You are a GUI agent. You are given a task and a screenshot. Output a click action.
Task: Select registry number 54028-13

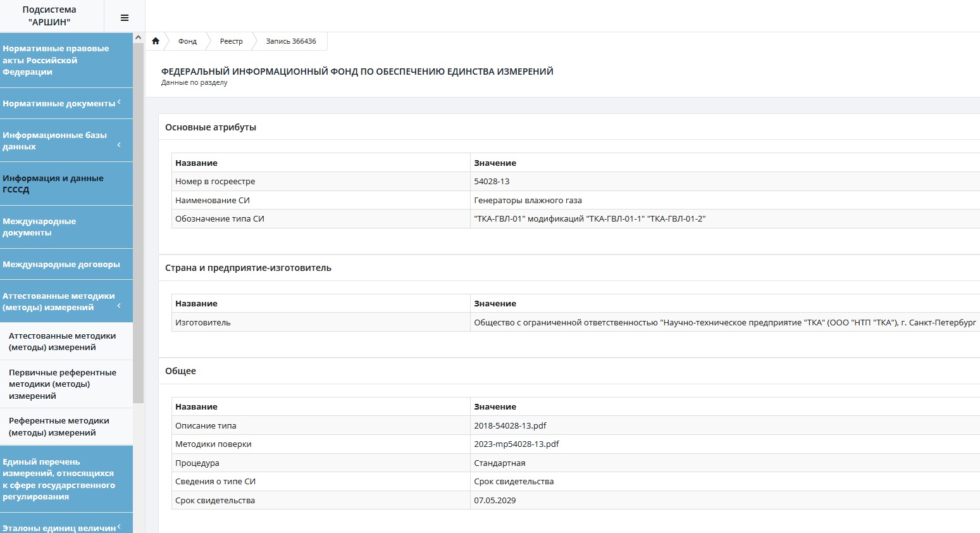click(492, 181)
